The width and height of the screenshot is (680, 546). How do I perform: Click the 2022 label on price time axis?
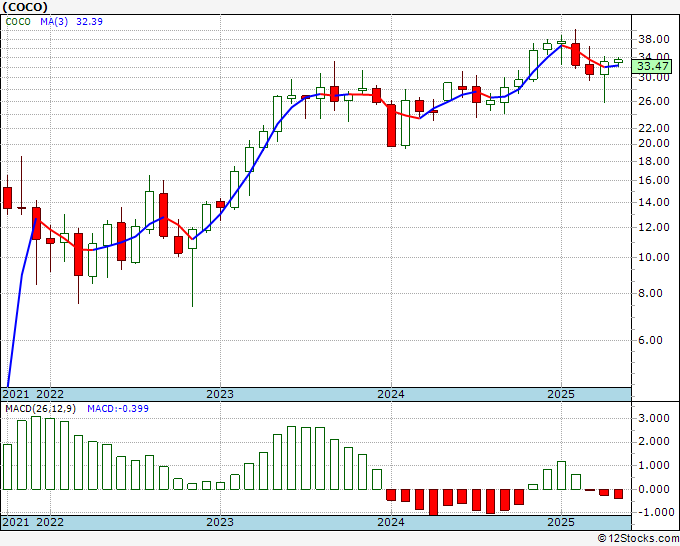pyautogui.click(x=50, y=394)
